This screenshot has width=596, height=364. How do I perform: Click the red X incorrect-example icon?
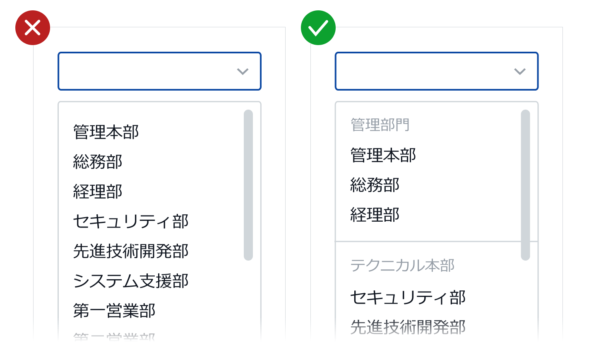click(33, 28)
